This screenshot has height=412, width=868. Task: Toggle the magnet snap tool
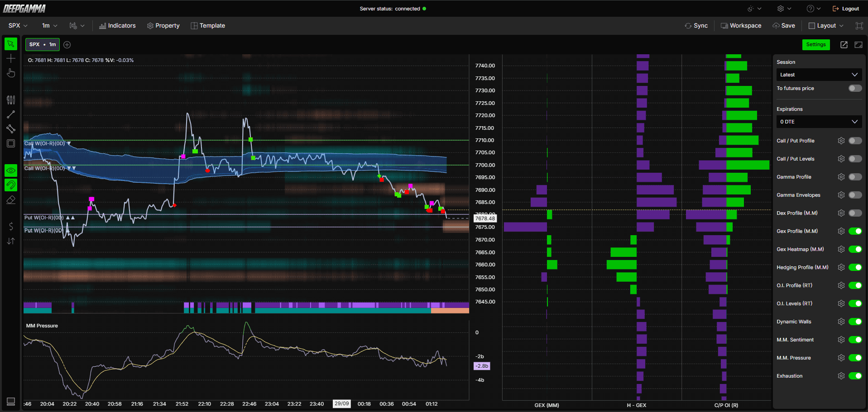pyautogui.click(x=11, y=185)
